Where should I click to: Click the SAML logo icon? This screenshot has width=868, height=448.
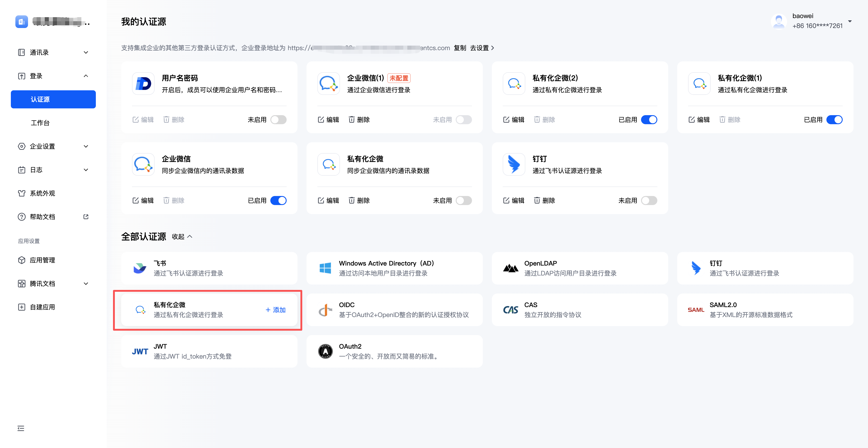coord(696,310)
